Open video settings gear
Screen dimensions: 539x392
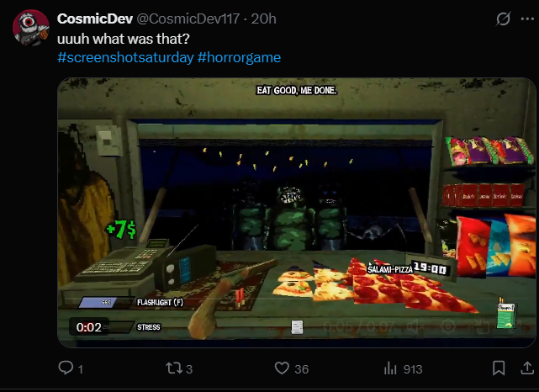[x=448, y=326]
